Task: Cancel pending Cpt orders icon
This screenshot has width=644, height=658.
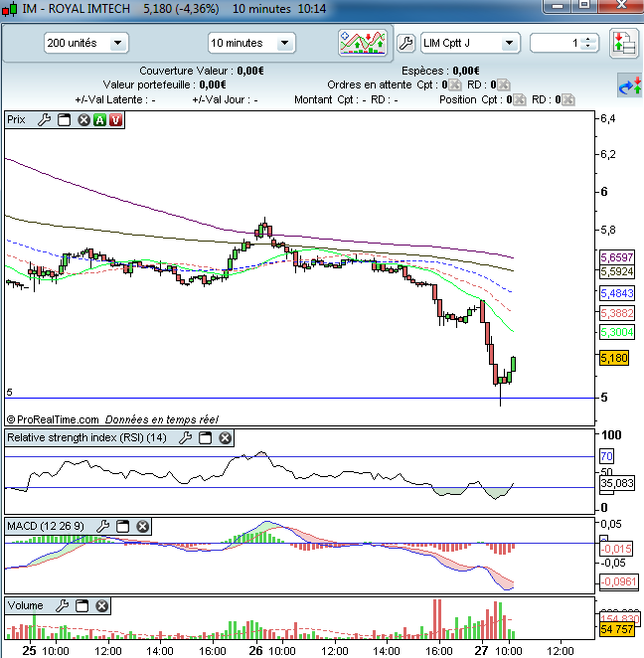Action: (455, 84)
